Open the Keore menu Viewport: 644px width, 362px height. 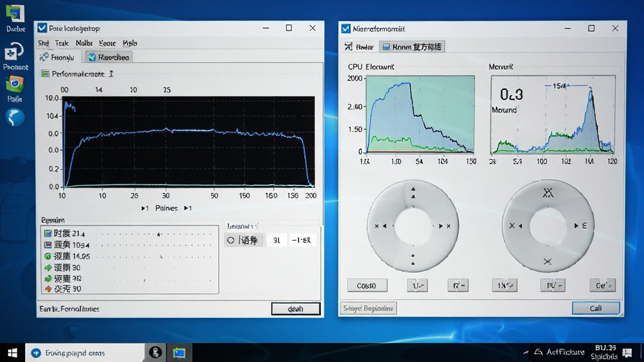(107, 43)
